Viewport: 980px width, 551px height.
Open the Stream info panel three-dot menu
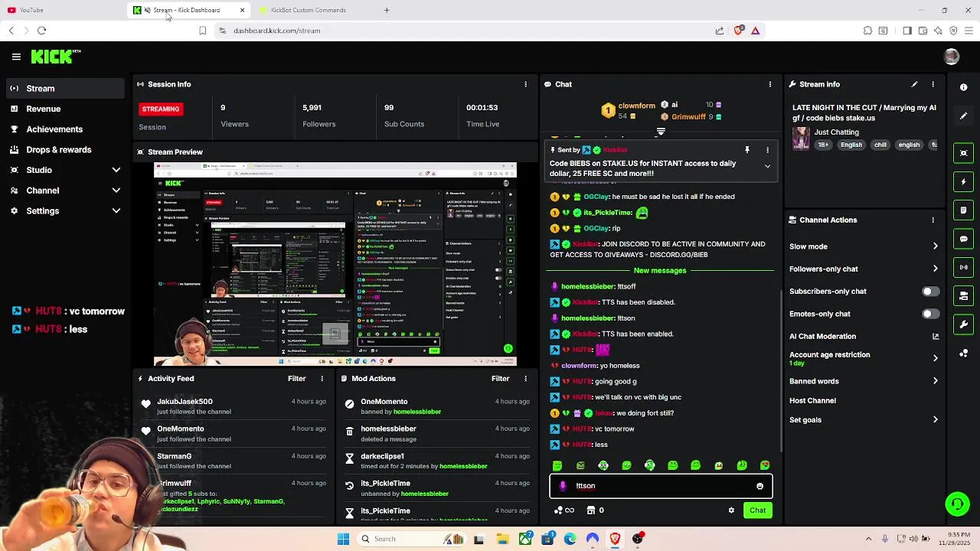[933, 84]
